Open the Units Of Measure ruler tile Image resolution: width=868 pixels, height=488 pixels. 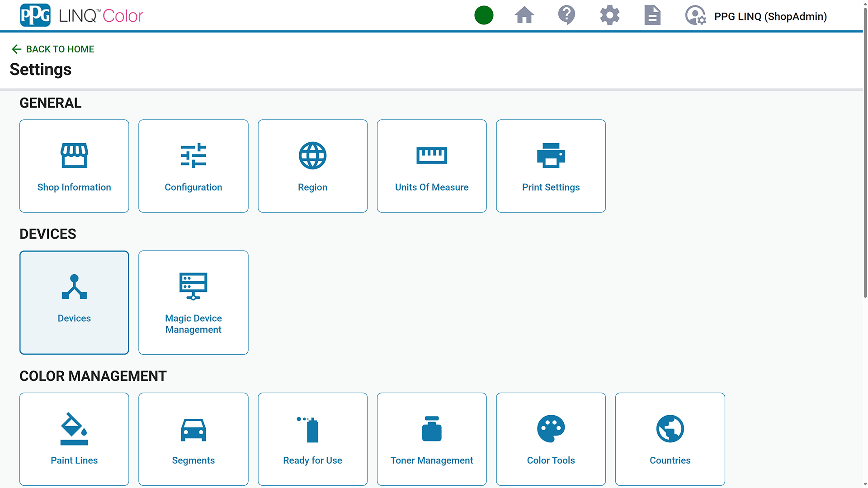[x=431, y=166]
